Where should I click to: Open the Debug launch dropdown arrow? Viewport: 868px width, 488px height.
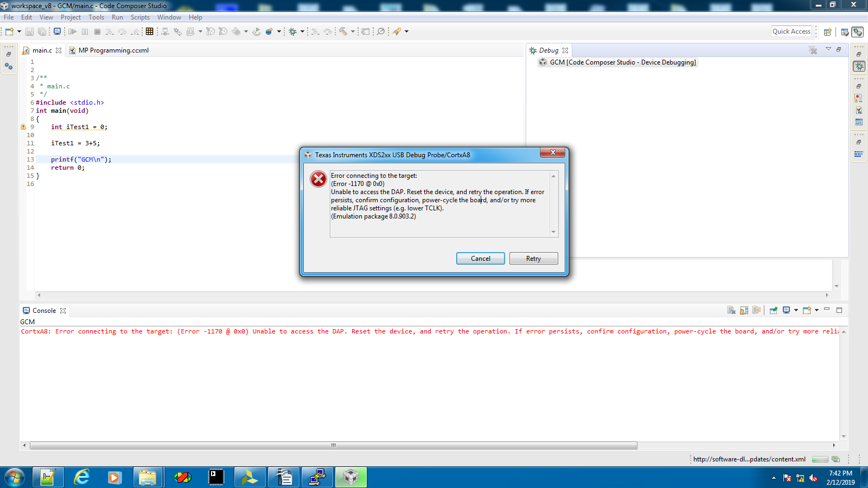[x=302, y=31]
